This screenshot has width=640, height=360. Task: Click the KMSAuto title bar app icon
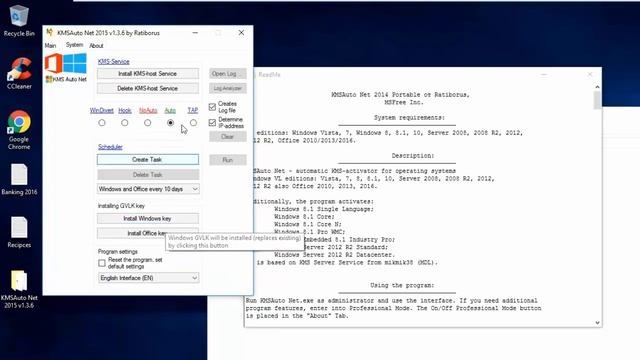coord(49,32)
